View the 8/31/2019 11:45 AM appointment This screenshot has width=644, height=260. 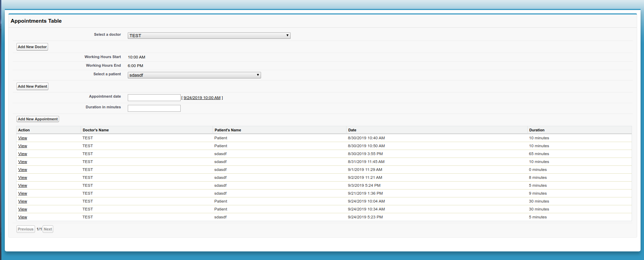[x=23, y=162]
